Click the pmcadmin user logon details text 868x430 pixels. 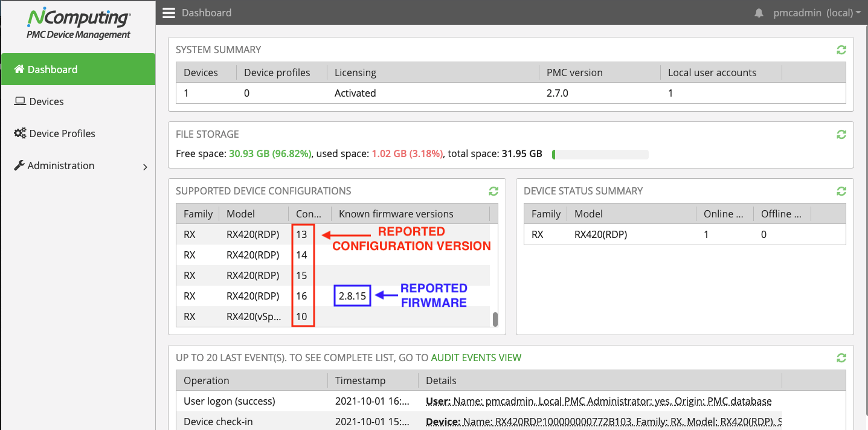[x=599, y=401]
